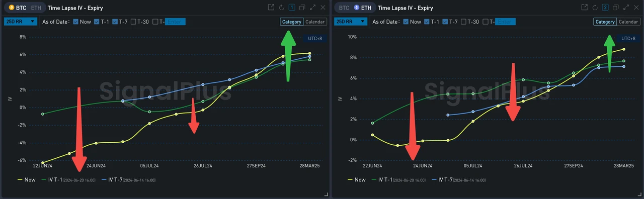The height and width of the screenshot is (199, 644).
Task: Select Calendar view in BTC panel
Action: [315, 22]
